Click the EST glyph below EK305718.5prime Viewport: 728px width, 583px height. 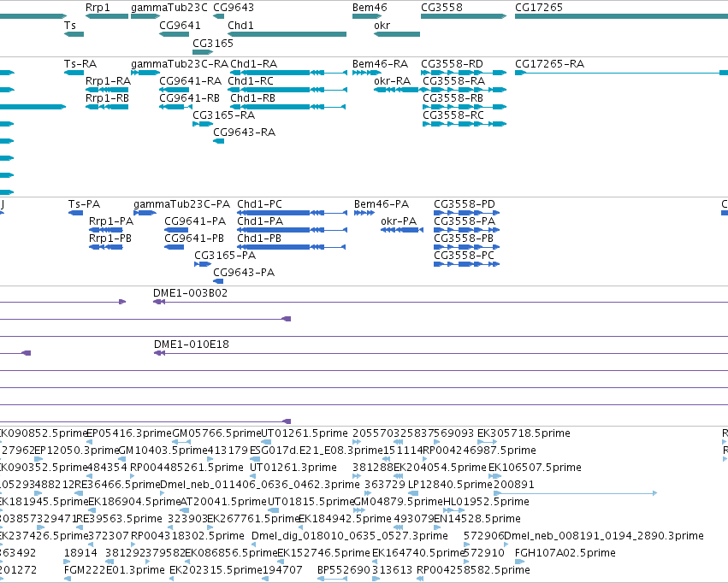pyautogui.click(x=487, y=442)
